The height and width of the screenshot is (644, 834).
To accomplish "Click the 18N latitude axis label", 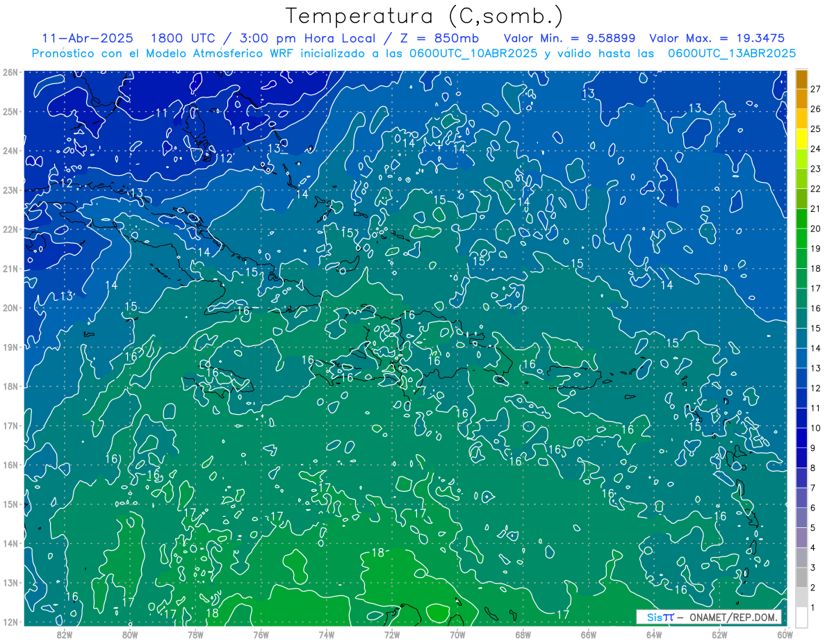I will click(10, 386).
